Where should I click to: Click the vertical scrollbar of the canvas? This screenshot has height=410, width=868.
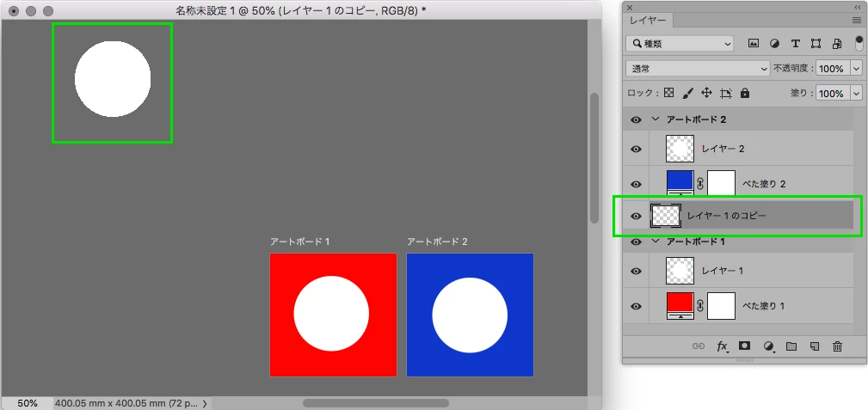click(x=594, y=158)
